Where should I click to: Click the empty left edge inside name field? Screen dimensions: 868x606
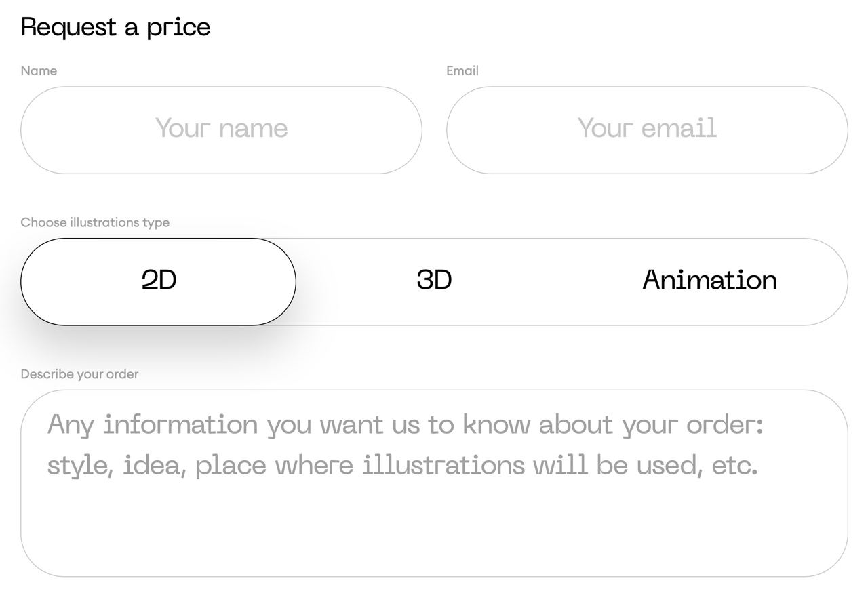88,130
